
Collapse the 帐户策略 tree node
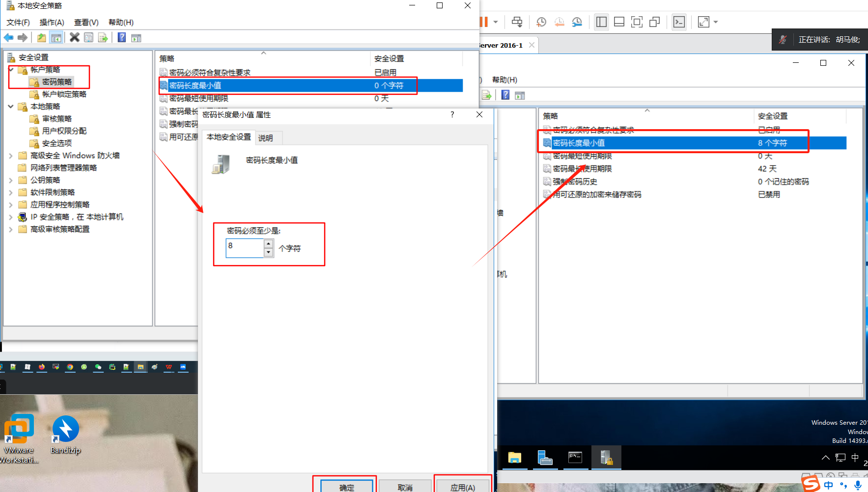pos(11,70)
